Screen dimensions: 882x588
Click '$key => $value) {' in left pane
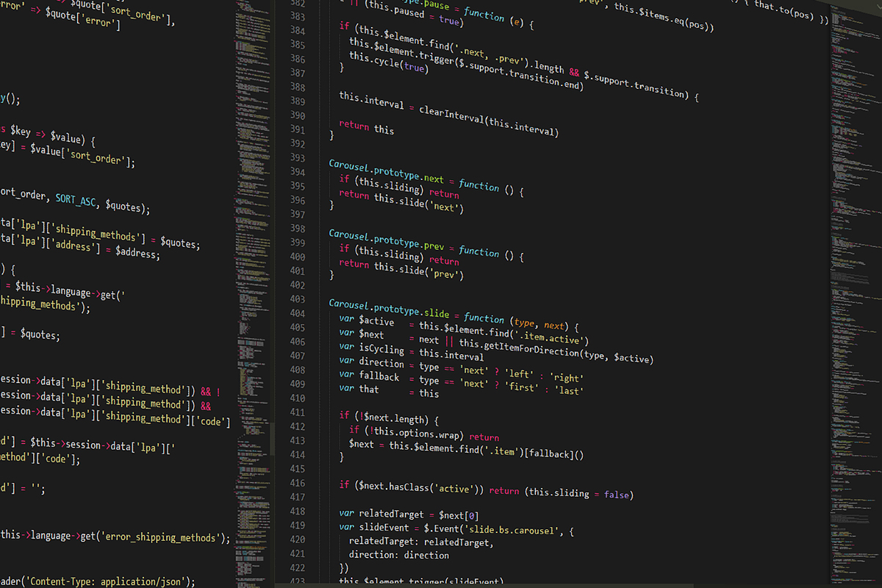click(x=53, y=137)
